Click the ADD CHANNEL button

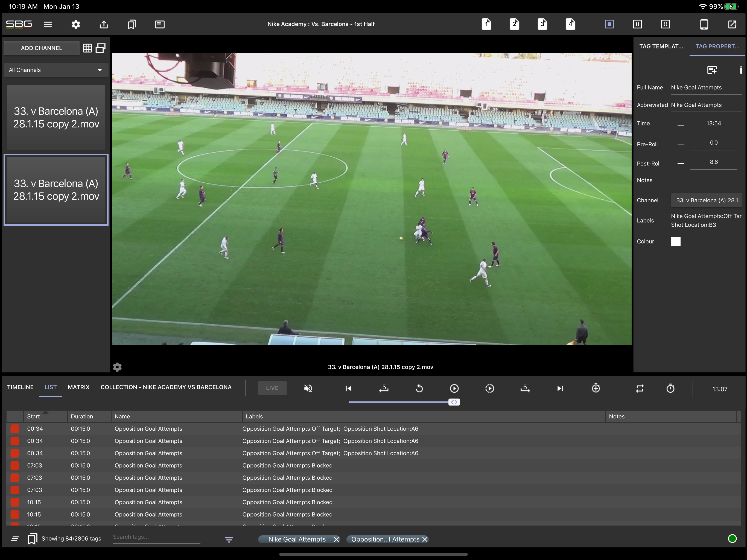pos(42,48)
